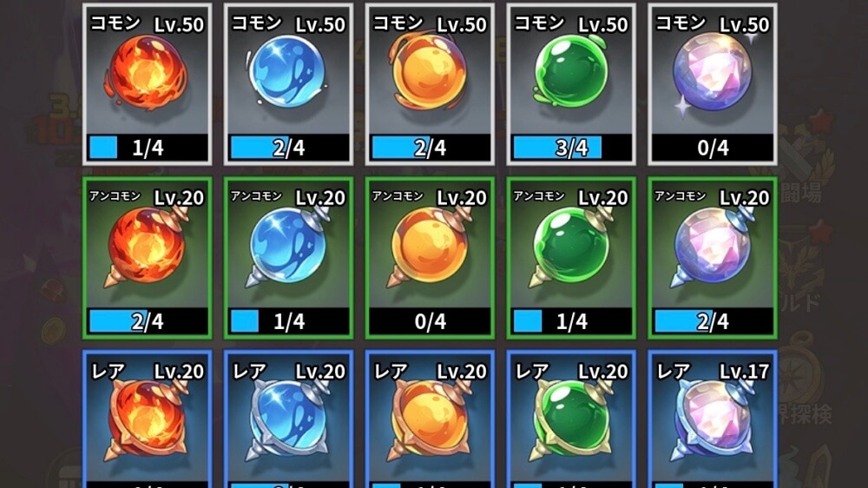The width and height of the screenshot is (868, 488).
Task: Select the Rare blue water orb card
Action: [288, 419]
